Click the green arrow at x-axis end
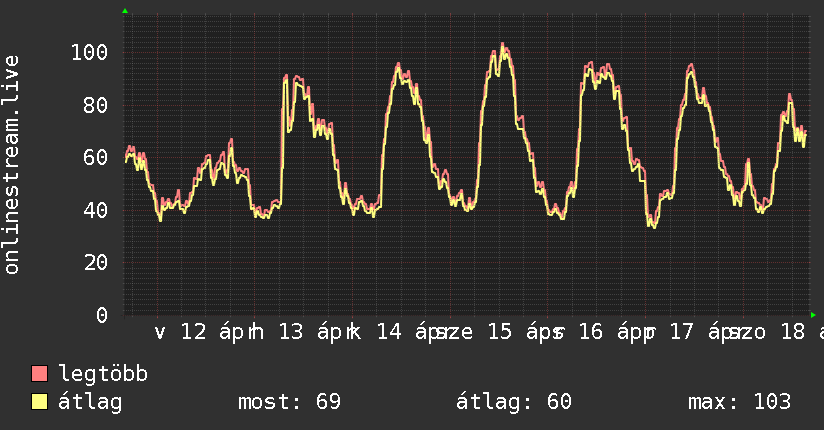Screen dimensions: 824x430 pos(813,315)
